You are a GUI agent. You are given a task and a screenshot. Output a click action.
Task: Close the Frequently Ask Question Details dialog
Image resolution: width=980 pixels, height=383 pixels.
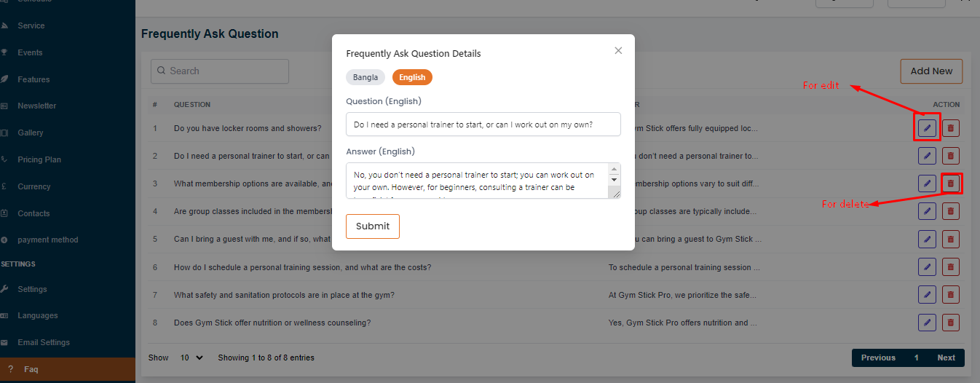pyautogui.click(x=618, y=51)
